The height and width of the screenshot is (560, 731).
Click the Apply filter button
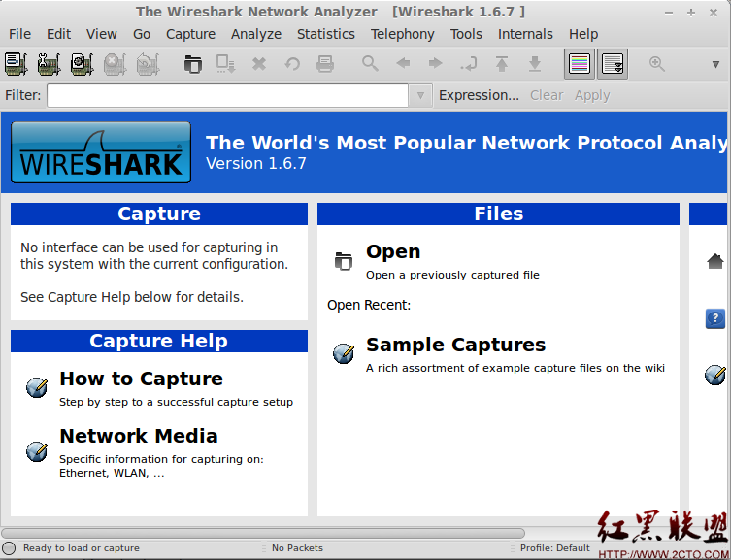pyautogui.click(x=592, y=95)
